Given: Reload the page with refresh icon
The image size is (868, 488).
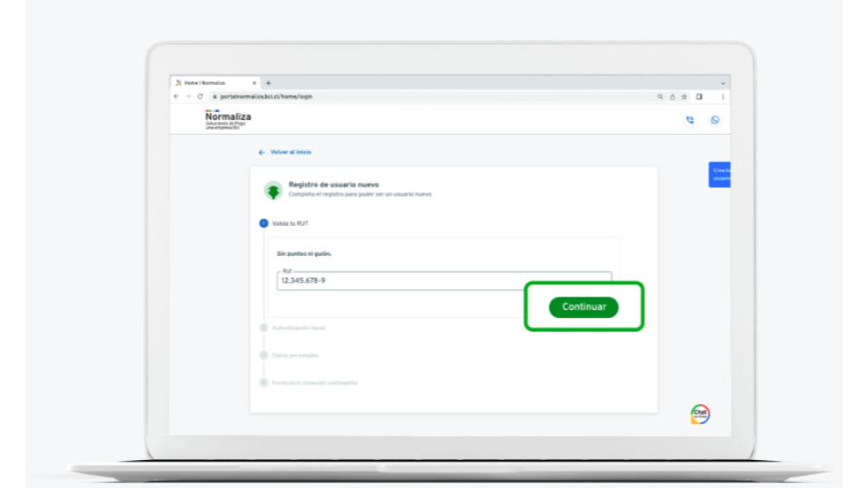Looking at the screenshot, I should click(x=200, y=96).
